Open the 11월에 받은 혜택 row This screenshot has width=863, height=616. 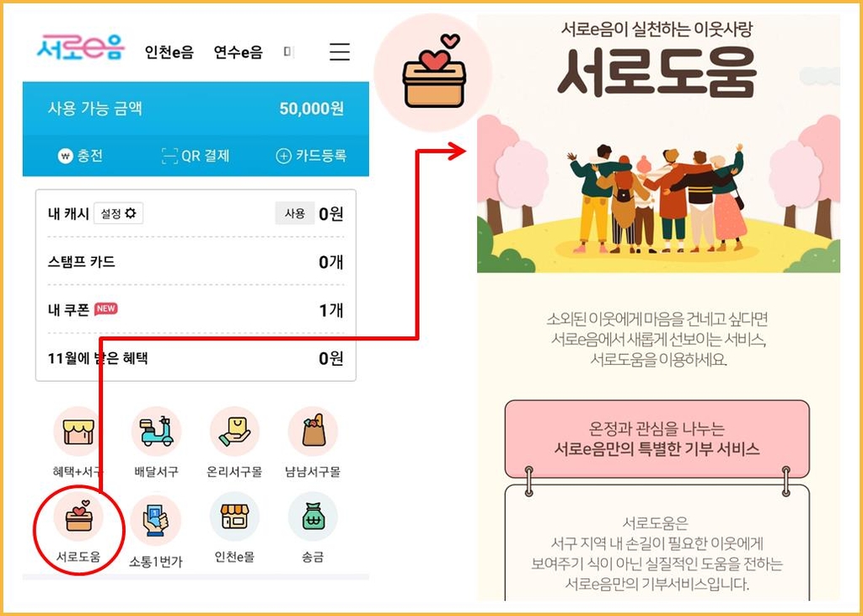196,358
